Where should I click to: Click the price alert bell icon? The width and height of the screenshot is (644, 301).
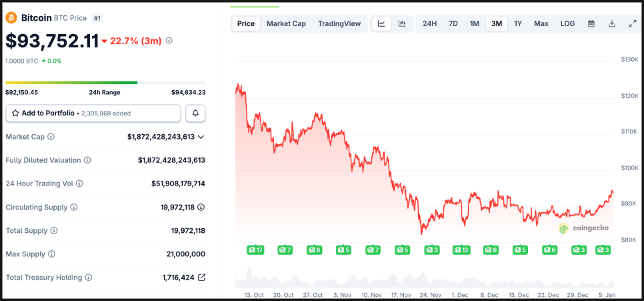(195, 113)
